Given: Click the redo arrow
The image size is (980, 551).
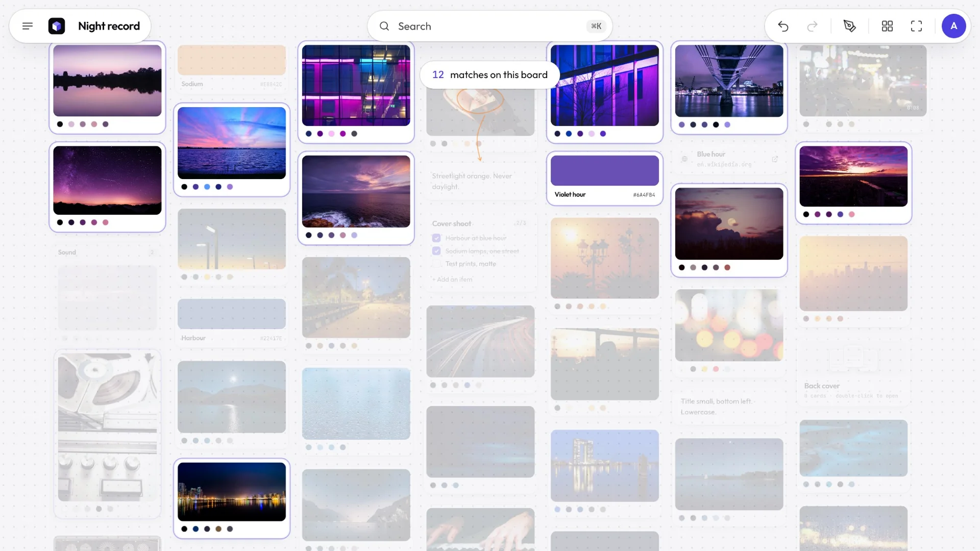Looking at the screenshot, I should (812, 26).
